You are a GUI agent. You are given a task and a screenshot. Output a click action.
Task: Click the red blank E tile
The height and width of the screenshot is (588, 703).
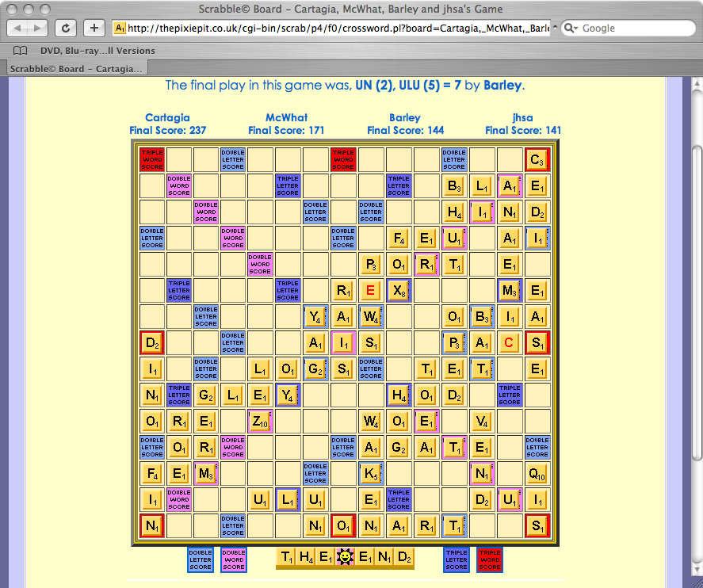tap(371, 291)
